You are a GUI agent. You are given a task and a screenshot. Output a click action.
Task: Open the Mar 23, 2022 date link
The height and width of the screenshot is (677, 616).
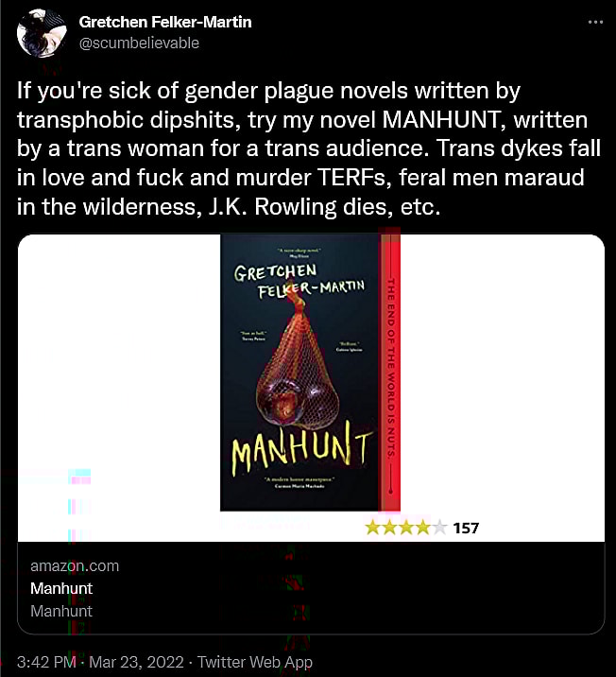[136, 662]
